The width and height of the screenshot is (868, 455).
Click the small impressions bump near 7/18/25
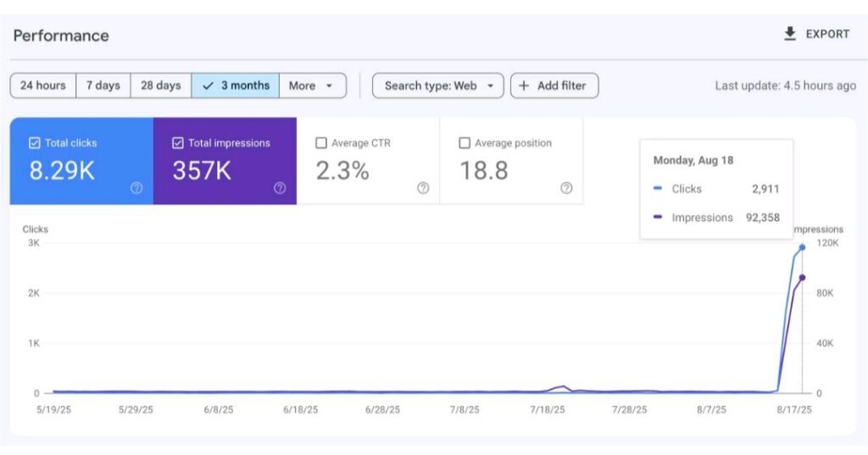(x=562, y=386)
